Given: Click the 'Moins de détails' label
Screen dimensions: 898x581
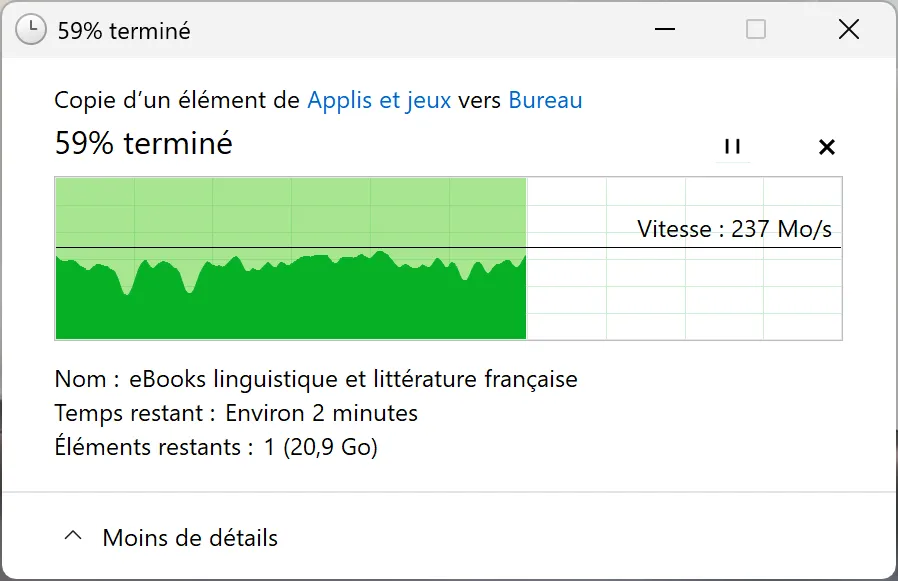Looking at the screenshot, I should tap(190, 538).
